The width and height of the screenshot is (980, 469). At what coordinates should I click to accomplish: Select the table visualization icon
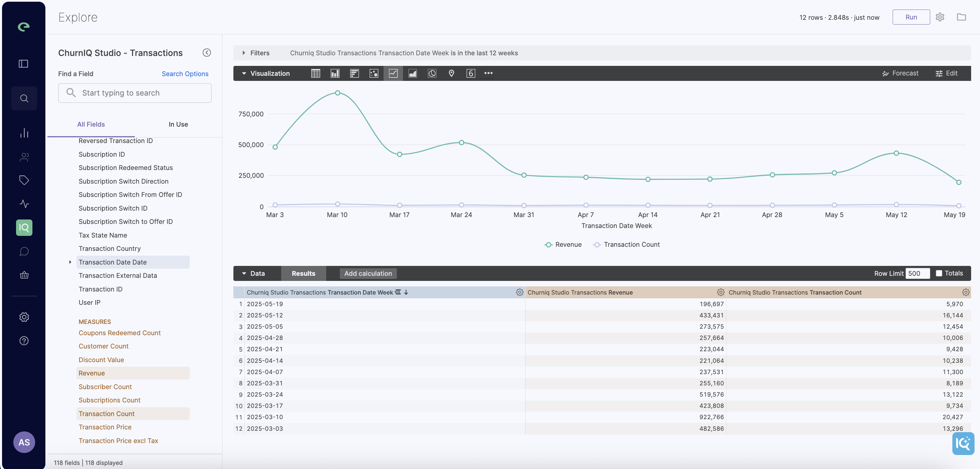(x=315, y=73)
